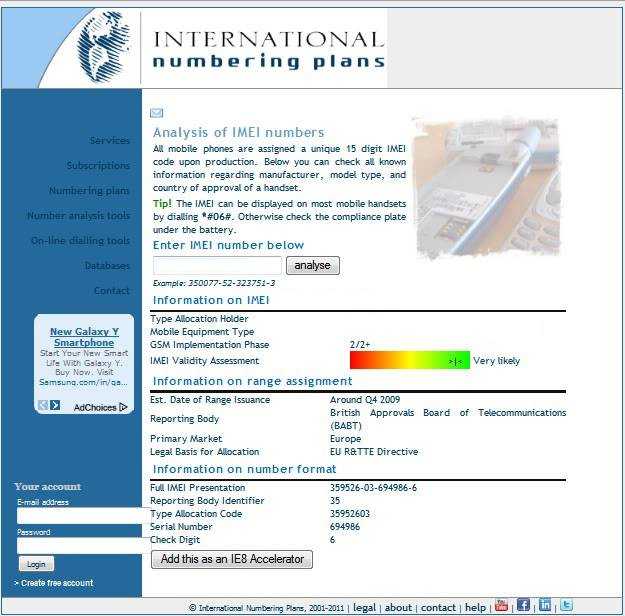The height and width of the screenshot is (616, 625).
Task: Click Add this as an IE8 Accelerator
Action: 232,559
